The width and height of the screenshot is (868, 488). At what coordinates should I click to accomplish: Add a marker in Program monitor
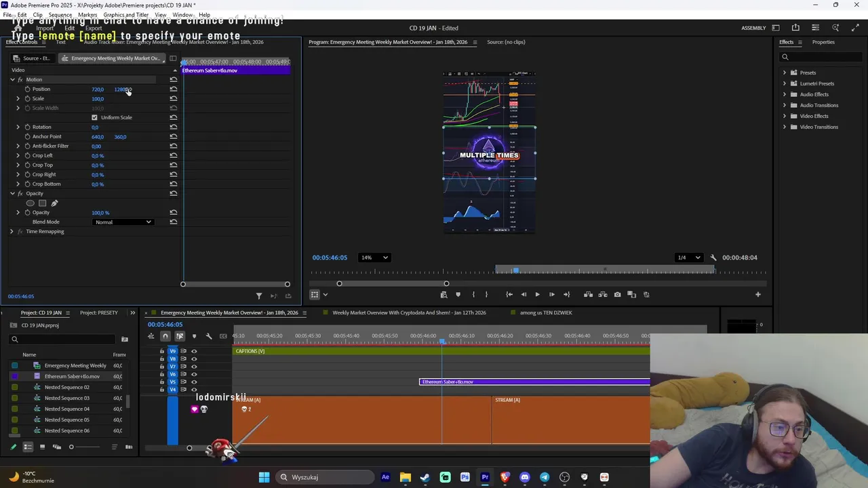[458, 295]
